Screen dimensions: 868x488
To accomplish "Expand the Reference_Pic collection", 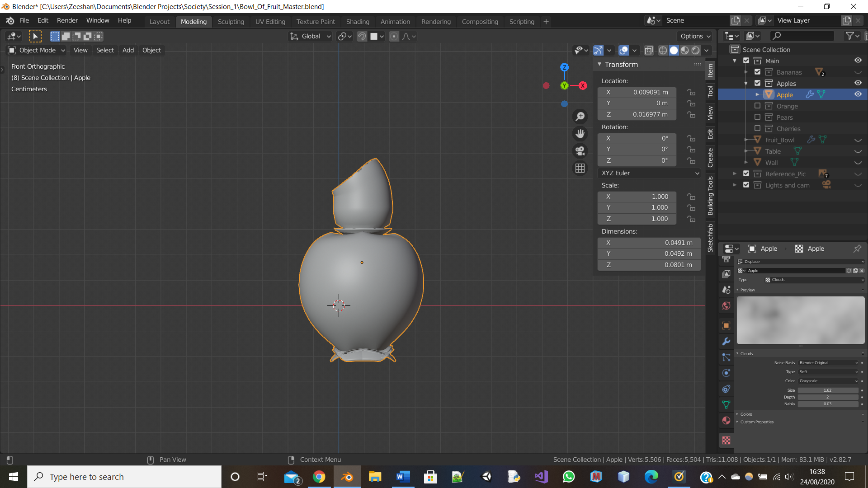I will coord(735,174).
